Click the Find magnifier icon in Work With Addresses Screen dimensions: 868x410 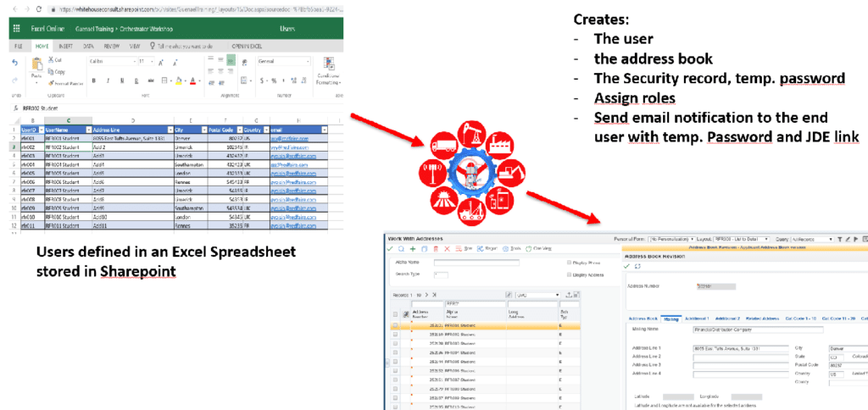click(401, 249)
